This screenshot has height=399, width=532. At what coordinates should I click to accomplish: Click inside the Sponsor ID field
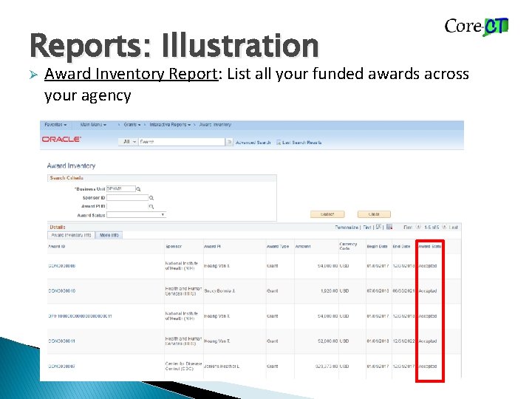click(x=127, y=197)
